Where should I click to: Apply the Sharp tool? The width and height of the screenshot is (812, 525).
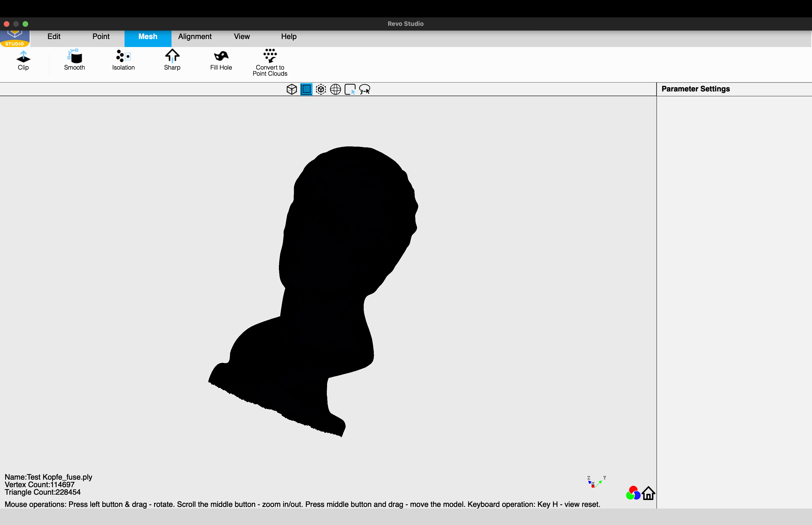[172, 60]
